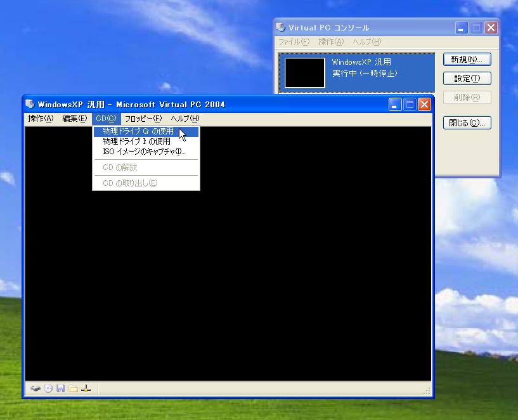Select 物理ドライブ I: の使用

[146, 141]
